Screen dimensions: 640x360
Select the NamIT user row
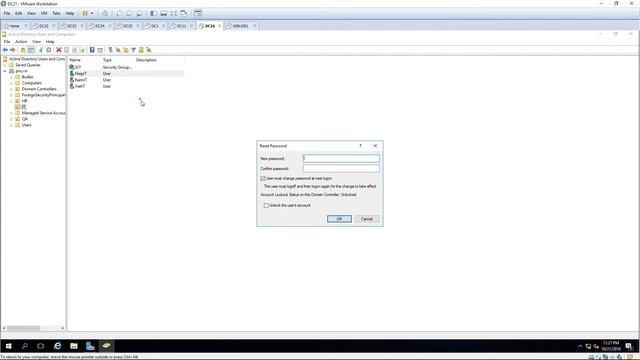click(x=126, y=80)
